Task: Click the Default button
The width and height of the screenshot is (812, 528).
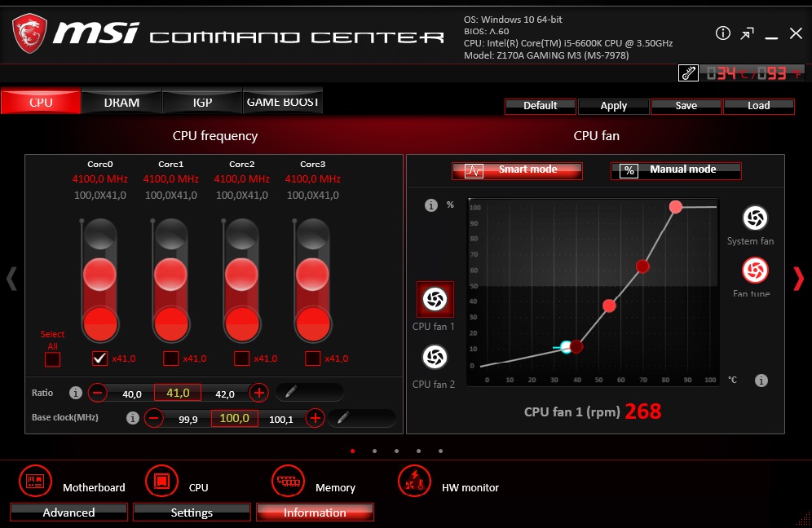Action: pyautogui.click(x=541, y=106)
